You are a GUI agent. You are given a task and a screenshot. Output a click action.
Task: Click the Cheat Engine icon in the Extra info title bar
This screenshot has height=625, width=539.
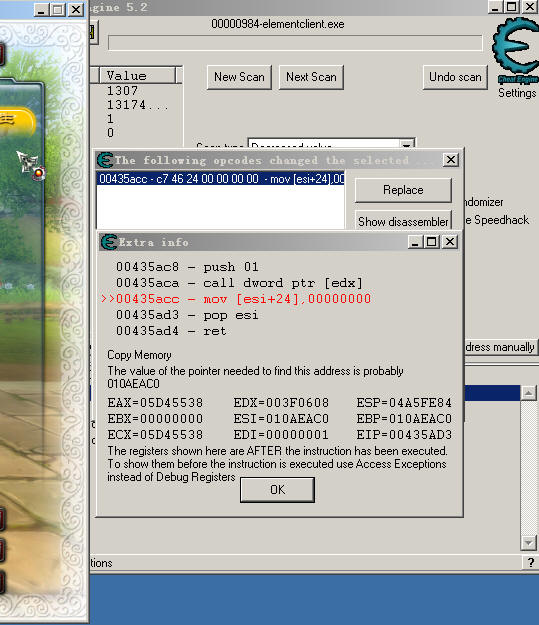tap(109, 242)
